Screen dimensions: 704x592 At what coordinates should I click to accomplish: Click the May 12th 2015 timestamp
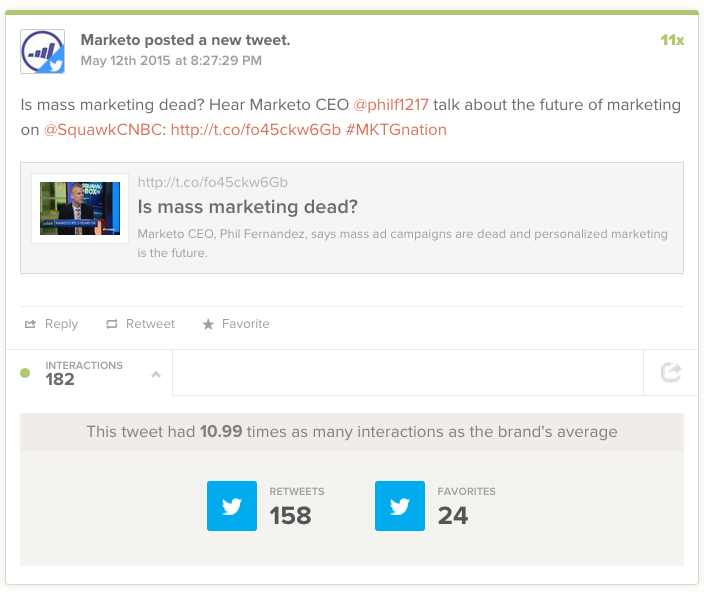point(171,60)
